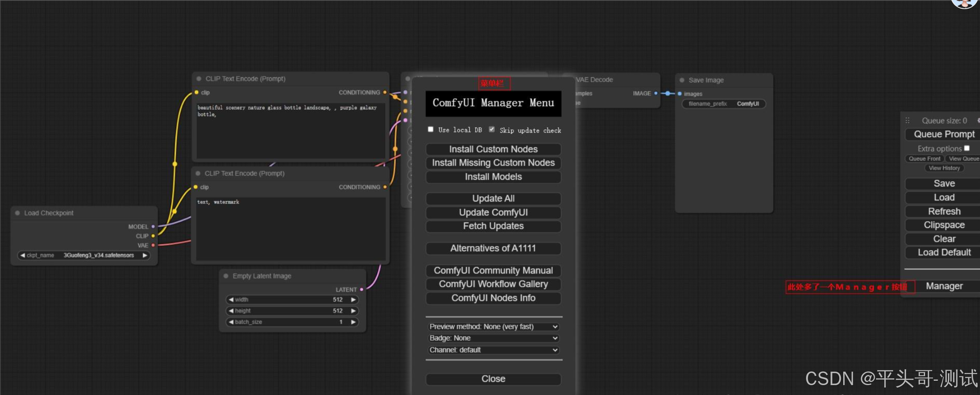Decrease width with left arrow
This screenshot has width=980, height=395.
[x=231, y=300]
